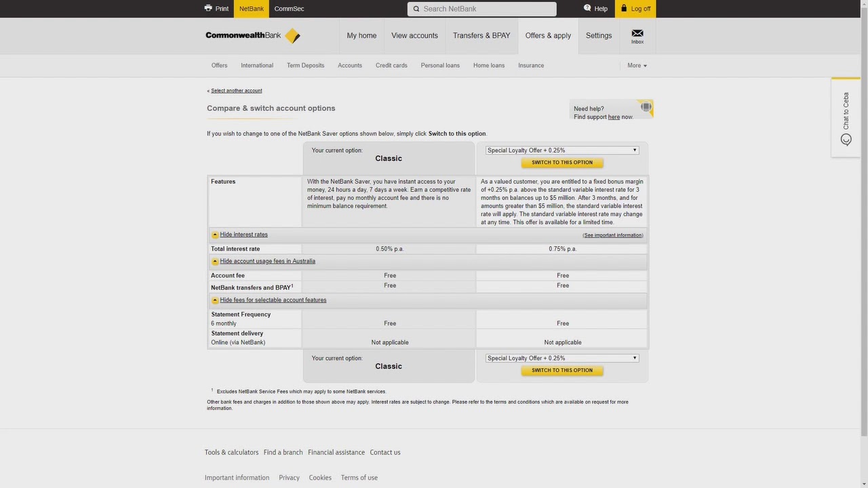Click Compare & switch account options heading
The image size is (868, 488).
(x=271, y=108)
